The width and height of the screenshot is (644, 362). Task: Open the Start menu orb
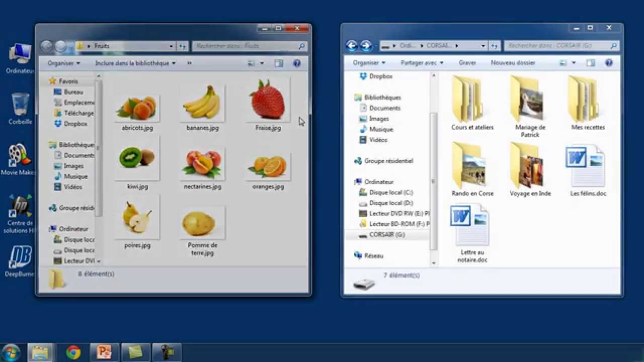click(11, 352)
